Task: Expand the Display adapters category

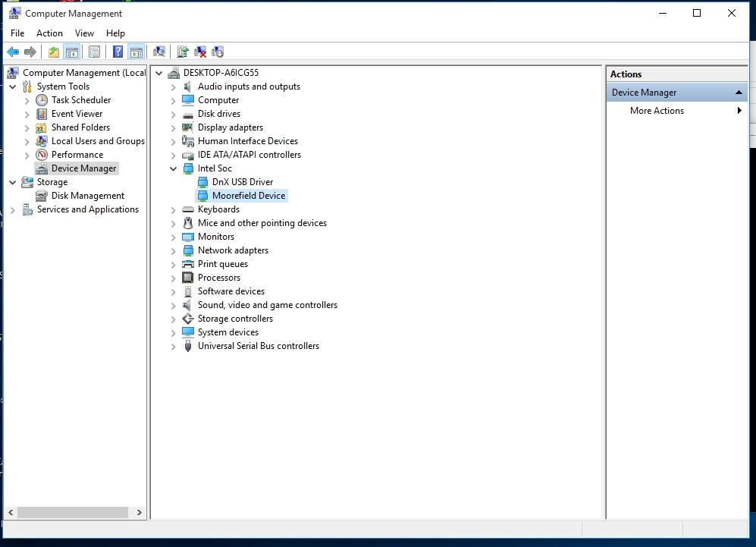Action: coord(173,127)
